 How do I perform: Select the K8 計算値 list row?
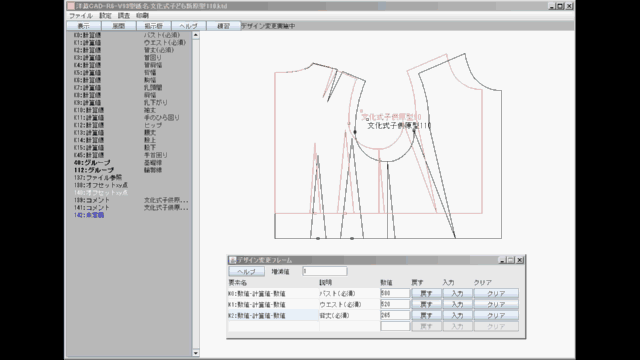[x=129, y=95]
